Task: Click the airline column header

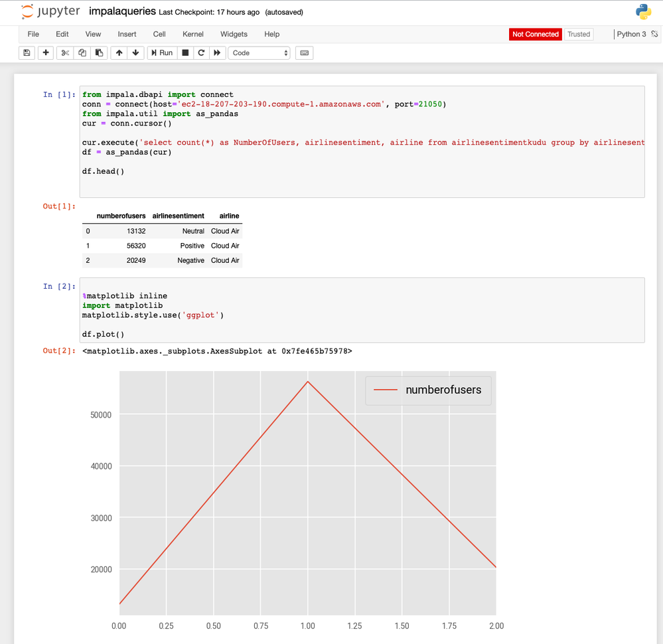Action: pos(229,216)
